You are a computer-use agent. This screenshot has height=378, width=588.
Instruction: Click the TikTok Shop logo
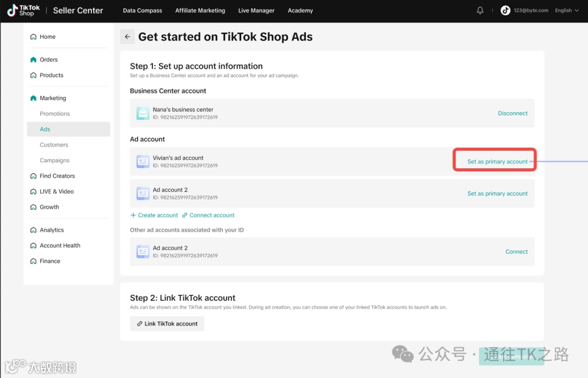click(x=23, y=10)
